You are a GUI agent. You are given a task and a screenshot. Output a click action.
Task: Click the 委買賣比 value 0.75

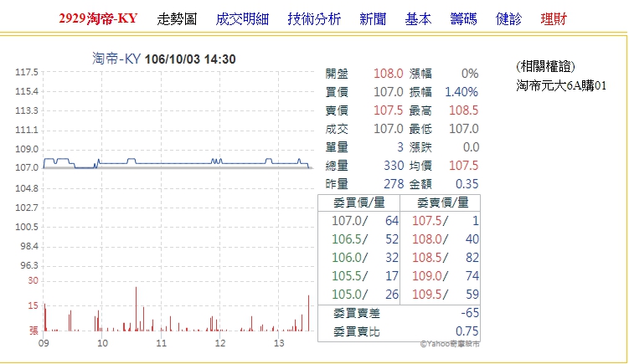pos(467,331)
